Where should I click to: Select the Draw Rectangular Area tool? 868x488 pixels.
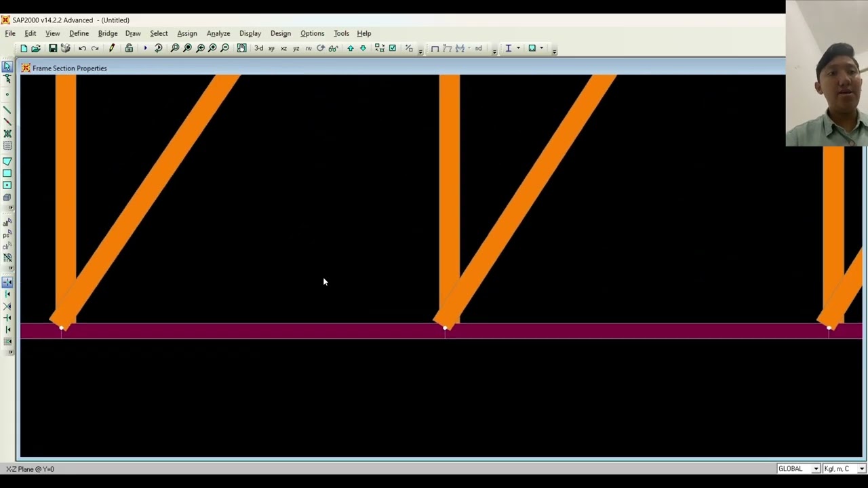click(x=7, y=174)
